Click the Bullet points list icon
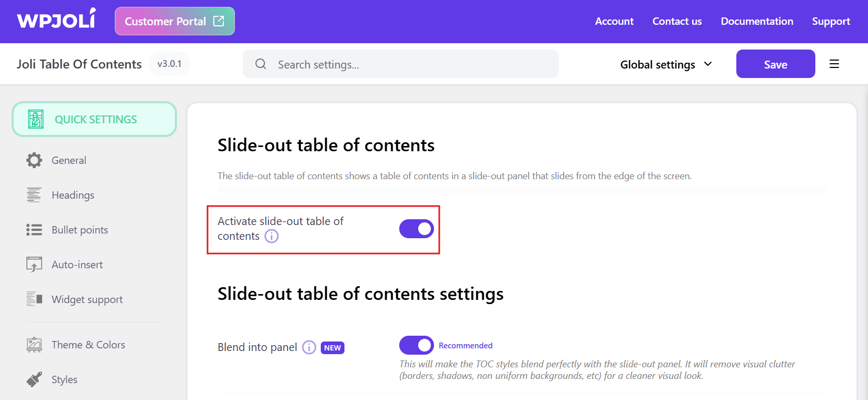This screenshot has height=400, width=868. [34, 230]
